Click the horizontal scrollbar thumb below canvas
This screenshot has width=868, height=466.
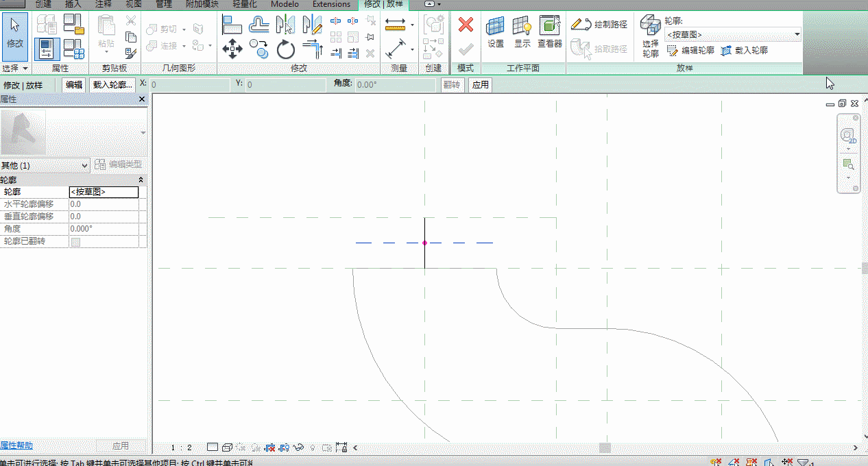(605, 447)
